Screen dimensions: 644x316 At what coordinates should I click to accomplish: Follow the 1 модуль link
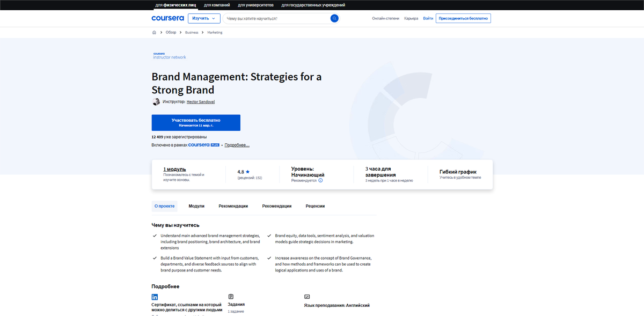click(x=174, y=168)
